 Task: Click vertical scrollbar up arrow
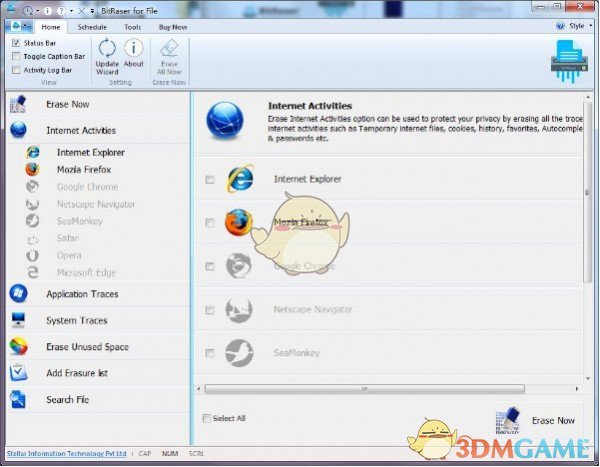pyautogui.click(x=588, y=98)
